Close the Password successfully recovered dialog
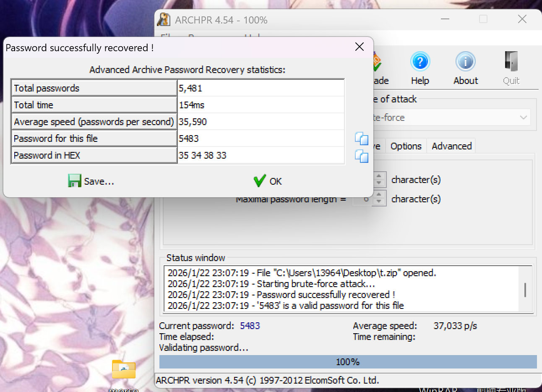This screenshot has height=392, width=542. coord(360,47)
